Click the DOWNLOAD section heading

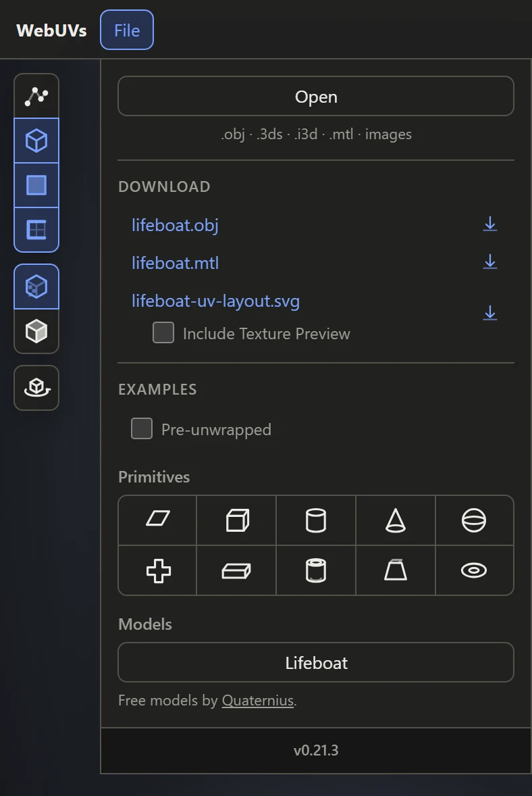164,186
